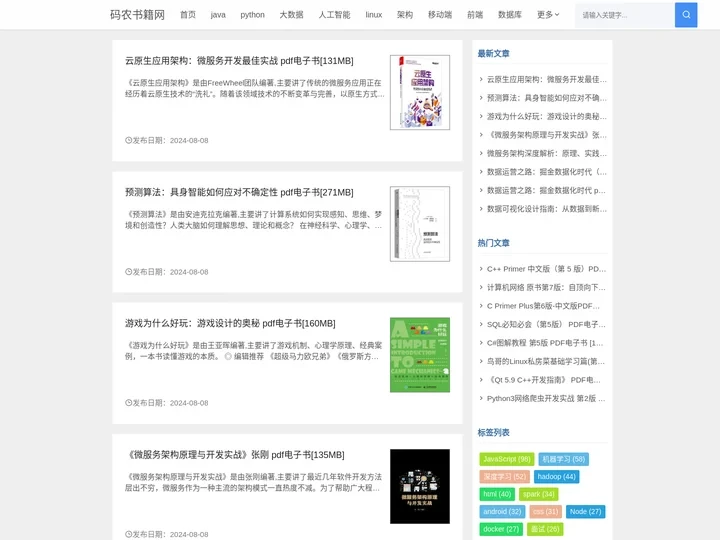Open hot article 计算机网络 原书第7版
Screen dimensions: 720x540
coord(546,287)
